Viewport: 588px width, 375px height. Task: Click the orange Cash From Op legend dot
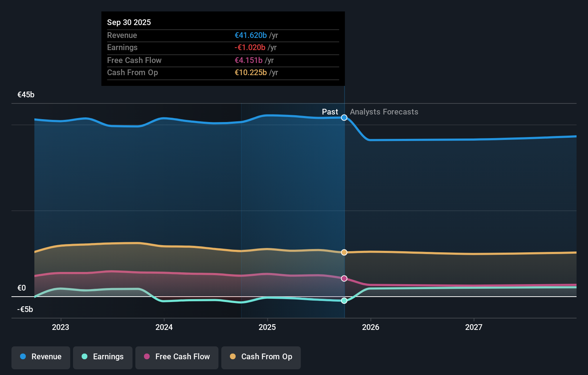coord(233,356)
